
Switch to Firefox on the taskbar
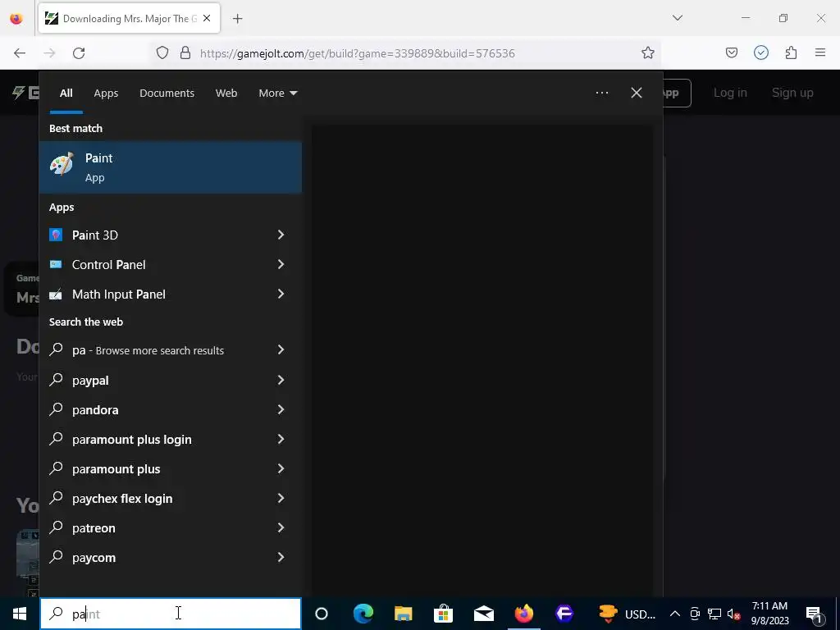[x=524, y=614]
